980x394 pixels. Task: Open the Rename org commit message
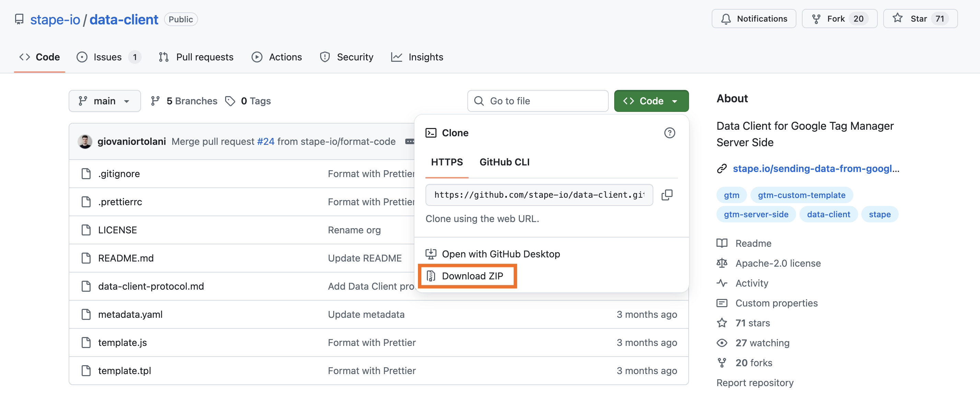click(354, 230)
